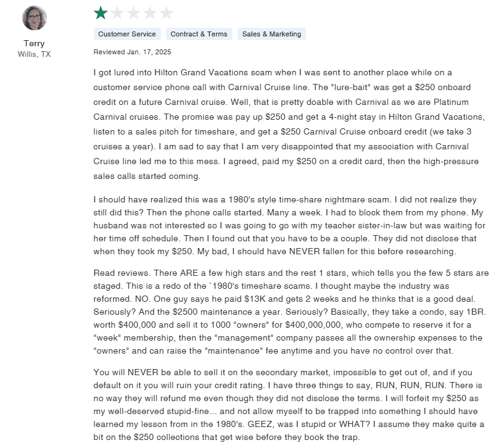The width and height of the screenshot is (499, 448).
Task: Click reviewer name Terry
Action: click(x=34, y=43)
